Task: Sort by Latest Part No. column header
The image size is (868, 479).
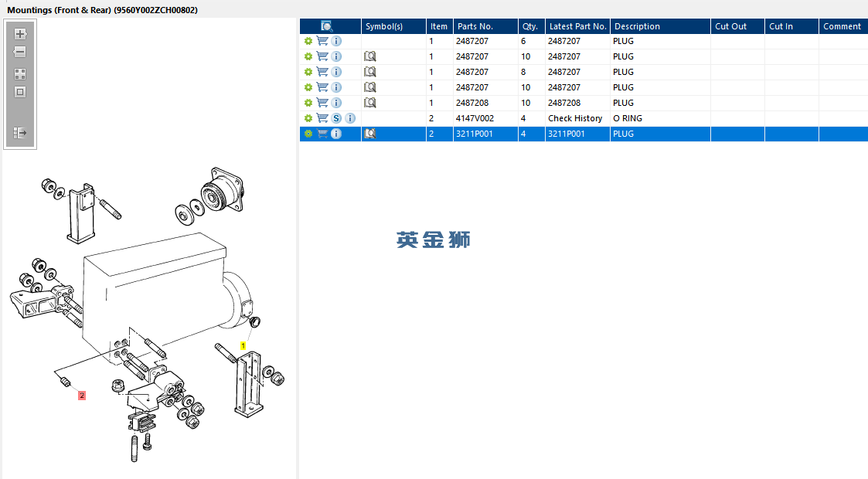Action: pos(577,26)
